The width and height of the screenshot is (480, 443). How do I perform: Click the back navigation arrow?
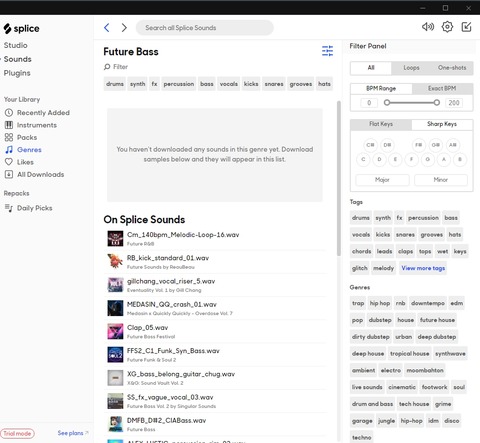click(107, 28)
